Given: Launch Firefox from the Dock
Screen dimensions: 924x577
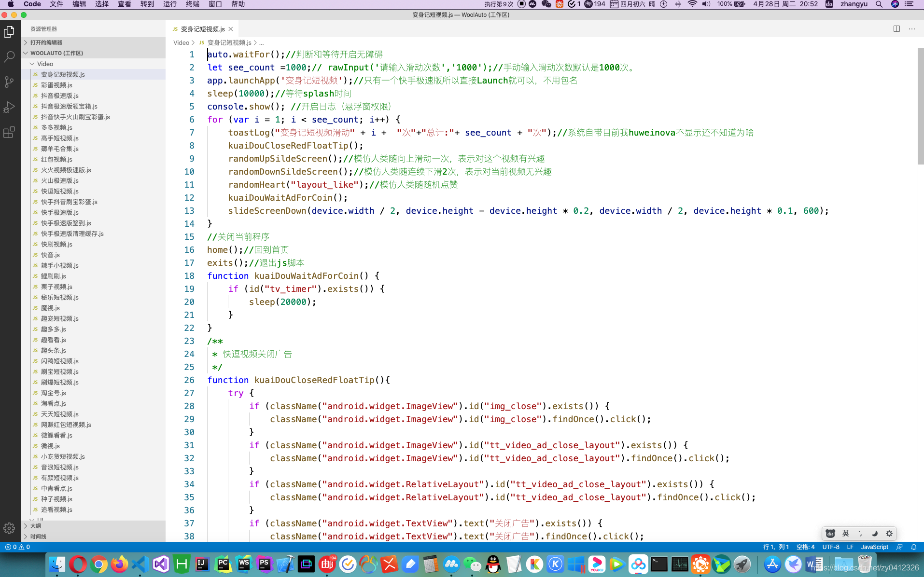Looking at the screenshot, I should [119, 564].
